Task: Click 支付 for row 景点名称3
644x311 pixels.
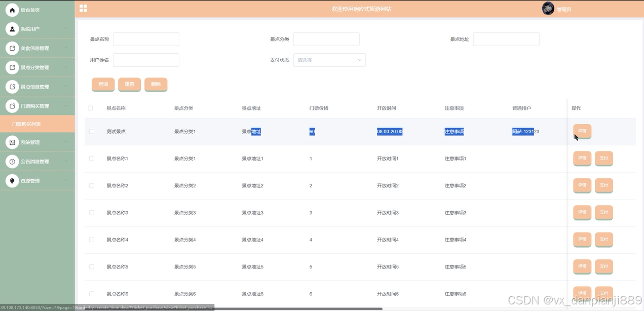Action: (604, 213)
